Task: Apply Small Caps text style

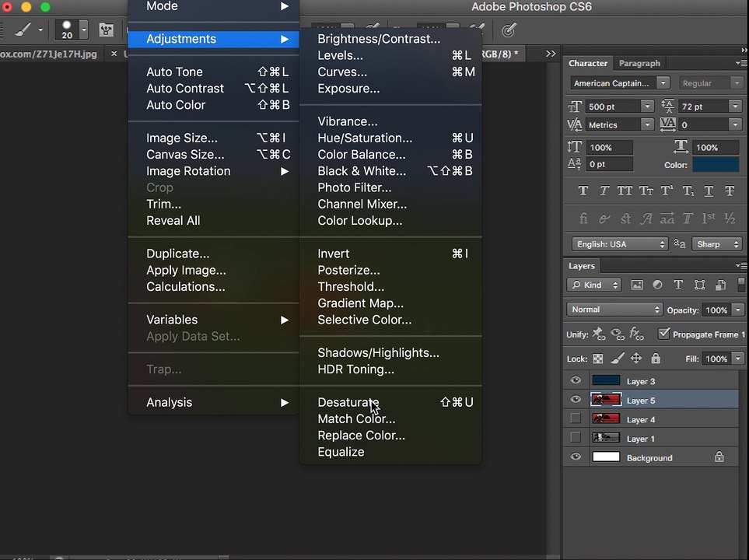Action: coord(646,191)
